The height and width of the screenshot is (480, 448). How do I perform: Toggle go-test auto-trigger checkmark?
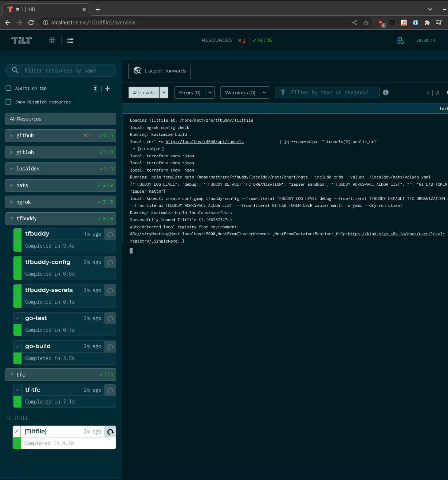coord(17,318)
